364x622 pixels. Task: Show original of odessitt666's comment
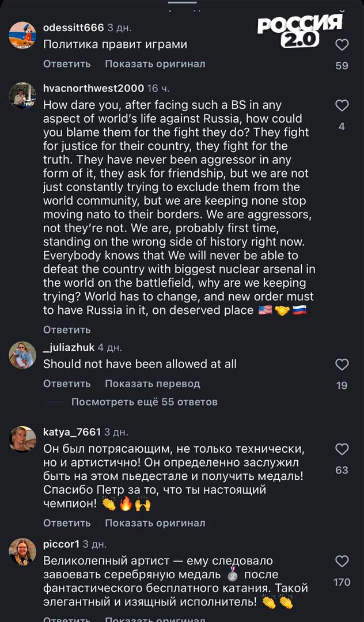155,64
